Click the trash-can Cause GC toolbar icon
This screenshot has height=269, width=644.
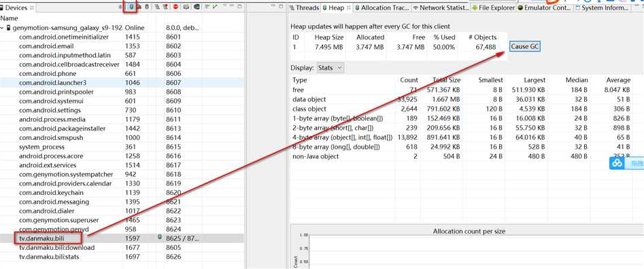click(x=147, y=7)
